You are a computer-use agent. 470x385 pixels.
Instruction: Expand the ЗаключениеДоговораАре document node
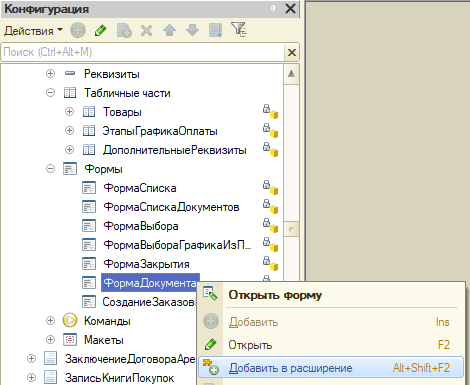pos(31,359)
